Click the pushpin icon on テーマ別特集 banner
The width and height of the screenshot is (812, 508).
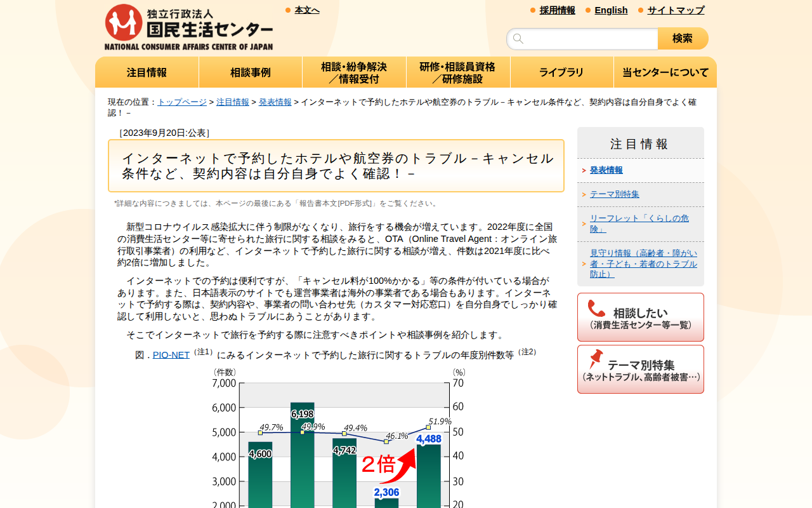tap(596, 359)
